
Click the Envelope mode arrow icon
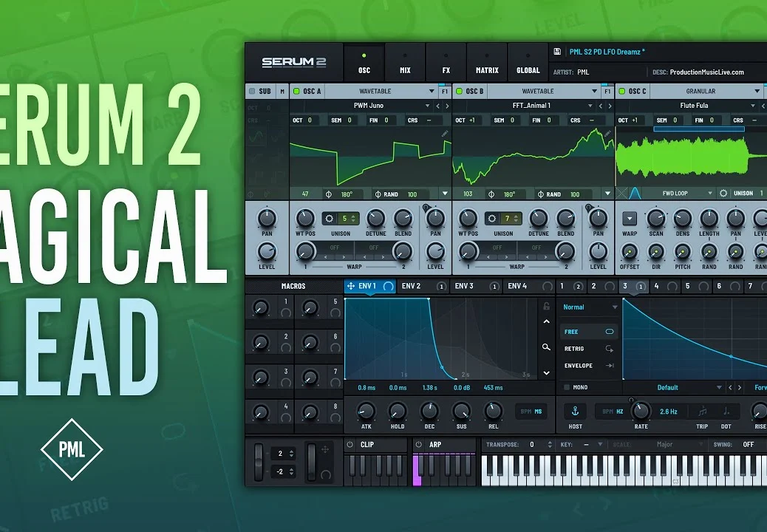click(x=610, y=365)
